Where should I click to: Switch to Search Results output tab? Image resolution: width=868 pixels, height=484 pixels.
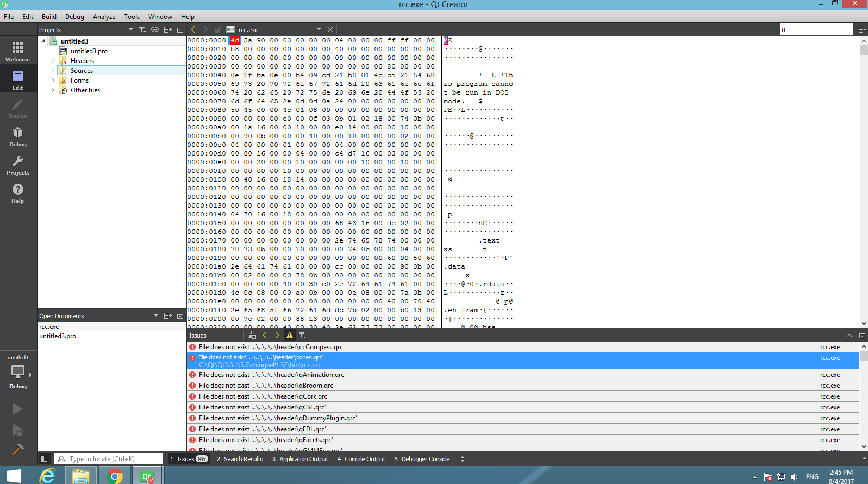pyautogui.click(x=240, y=459)
